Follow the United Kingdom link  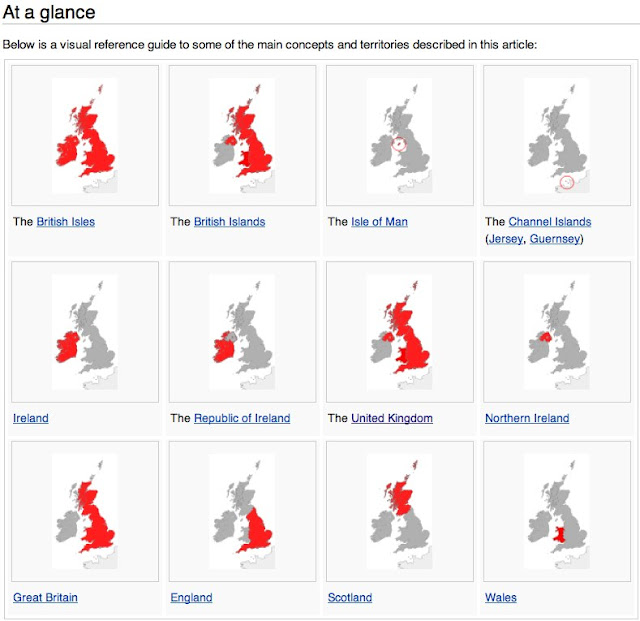392,418
